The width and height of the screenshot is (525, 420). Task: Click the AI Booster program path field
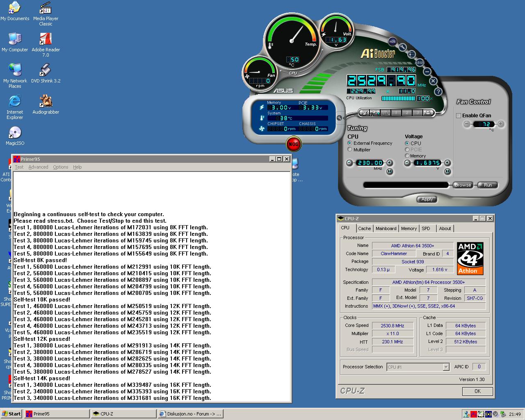pyautogui.click(x=406, y=185)
